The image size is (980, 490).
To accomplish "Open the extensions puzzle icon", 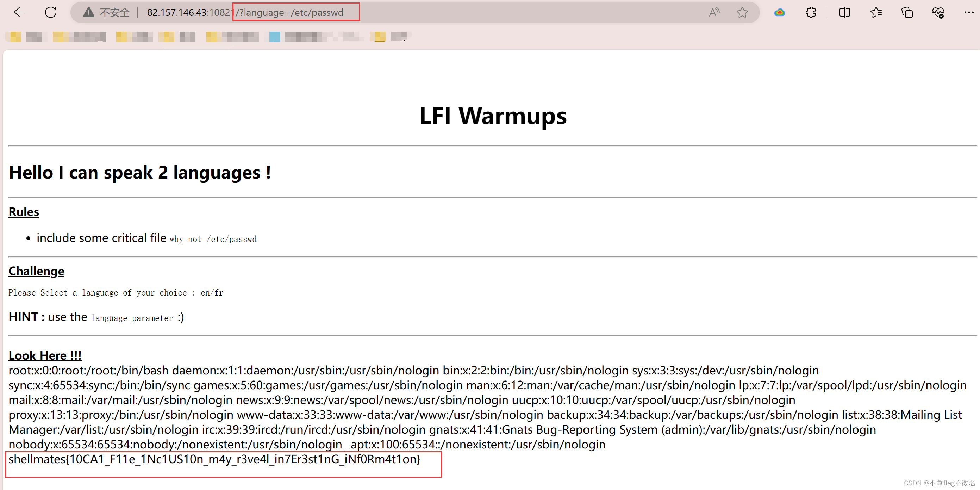I will pyautogui.click(x=811, y=12).
